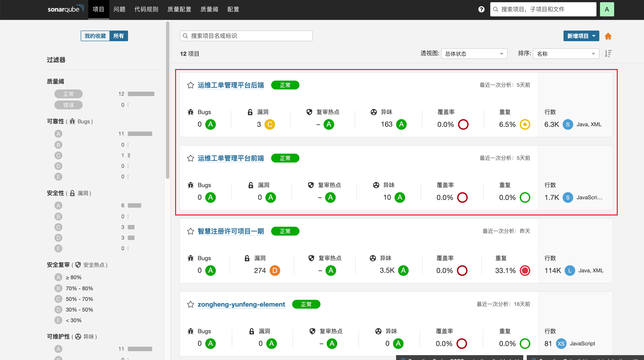Click the orange D vulnerability rating badge
Viewport: 644px width, 360px height.
pyautogui.click(x=275, y=270)
